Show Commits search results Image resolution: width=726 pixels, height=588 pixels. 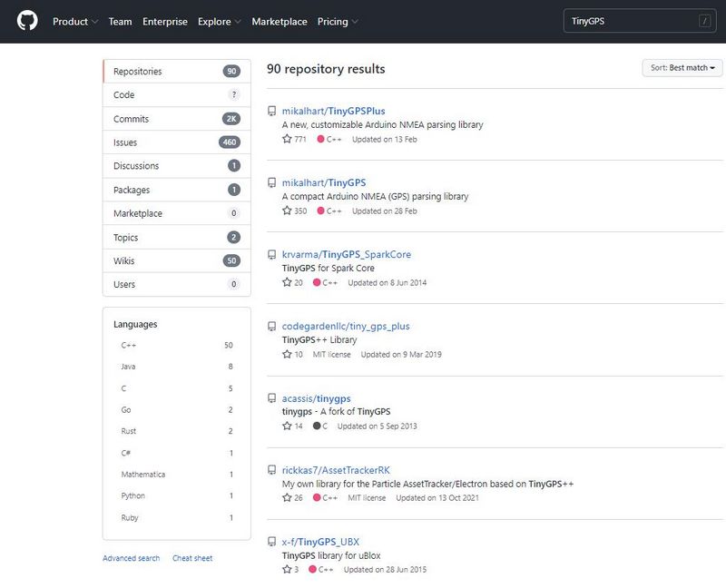[177, 119]
